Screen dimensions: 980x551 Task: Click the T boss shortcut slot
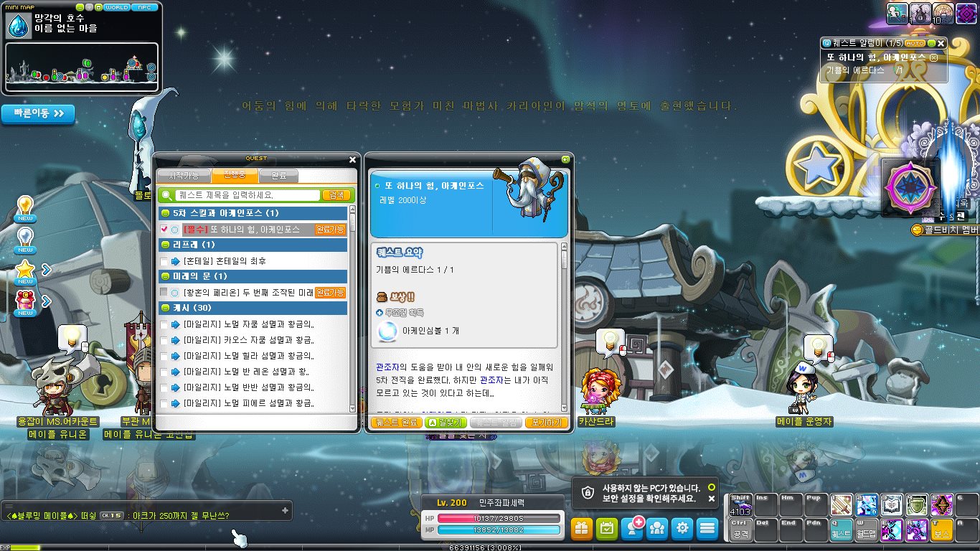pos(941,529)
